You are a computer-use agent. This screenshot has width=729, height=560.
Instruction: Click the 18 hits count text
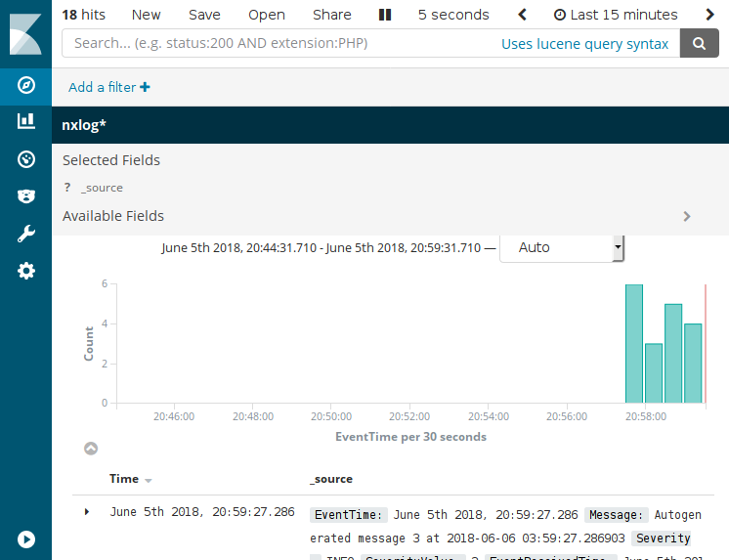point(84,15)
